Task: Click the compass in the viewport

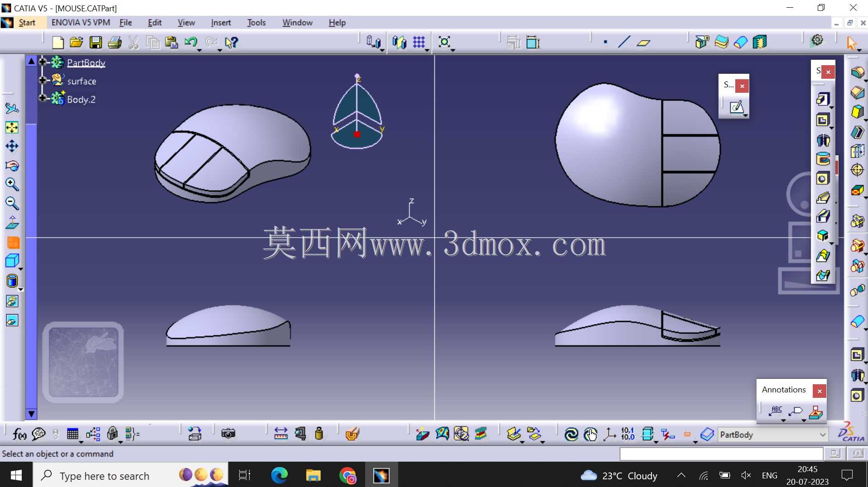Action: coord(357,112)
